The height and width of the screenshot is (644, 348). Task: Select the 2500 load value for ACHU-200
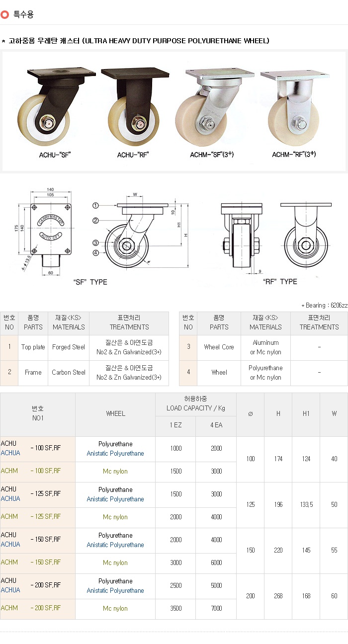point(176,586)
